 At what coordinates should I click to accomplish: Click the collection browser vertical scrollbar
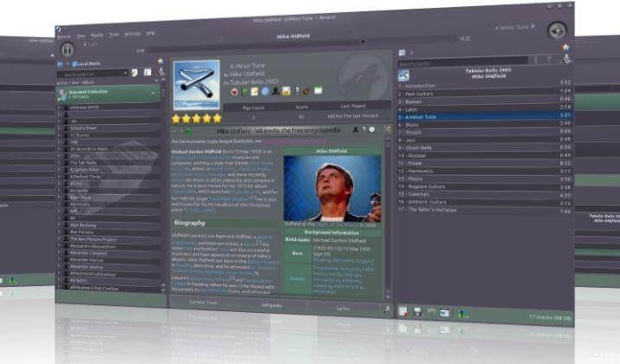pos(163,185)
